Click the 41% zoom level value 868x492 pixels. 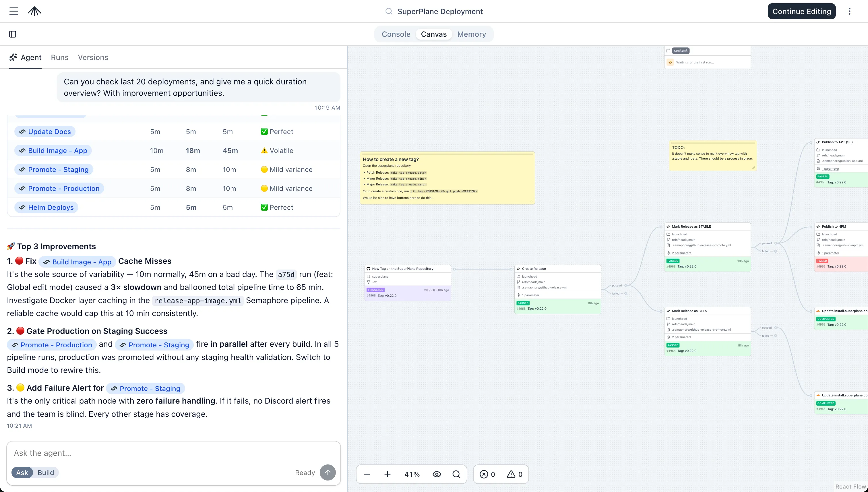412,474
